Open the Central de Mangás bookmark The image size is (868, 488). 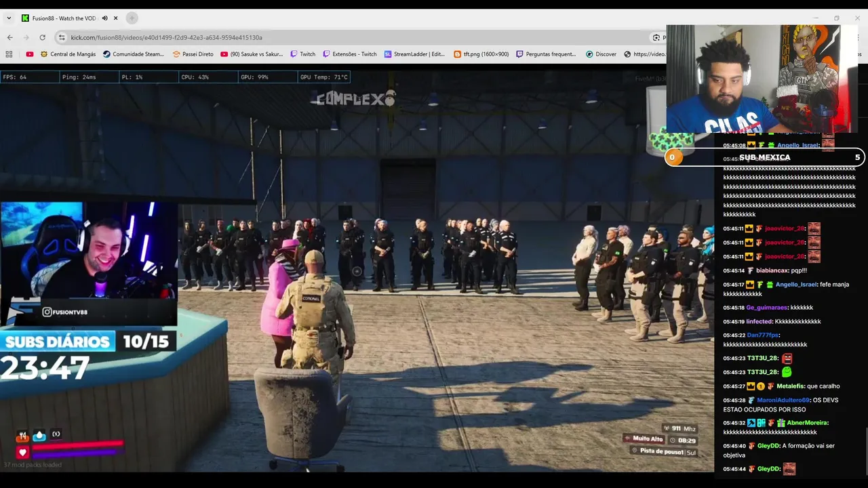68,54
